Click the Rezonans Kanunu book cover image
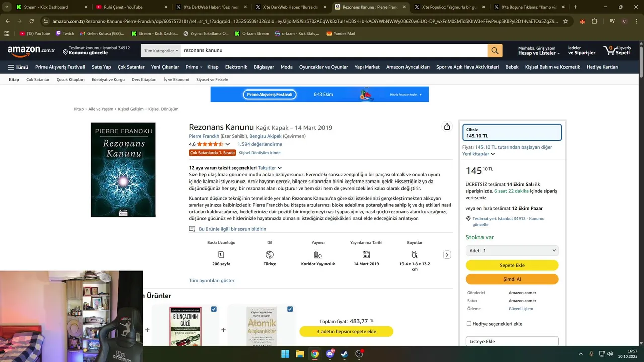 (123, 170)
